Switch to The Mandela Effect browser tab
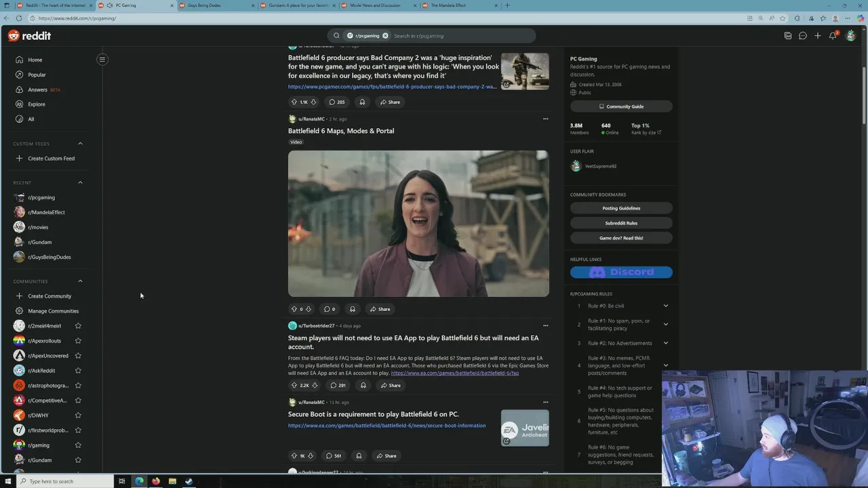This screenshot has height=488, width=868. click(x=458, y=5)
